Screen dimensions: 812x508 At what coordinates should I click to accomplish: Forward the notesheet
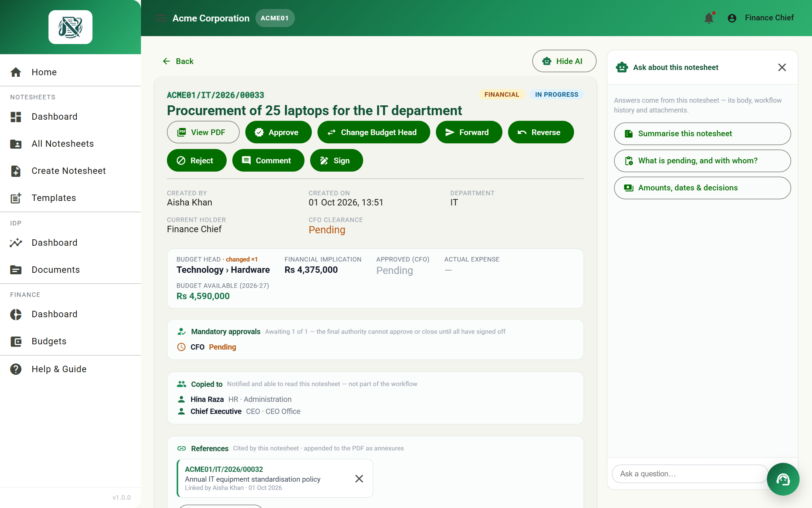[x=469, y=132]
